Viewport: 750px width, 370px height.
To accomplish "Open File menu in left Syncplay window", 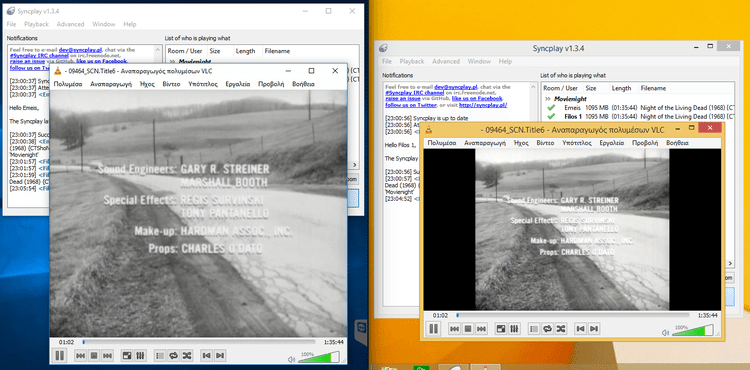I will 11,24.
